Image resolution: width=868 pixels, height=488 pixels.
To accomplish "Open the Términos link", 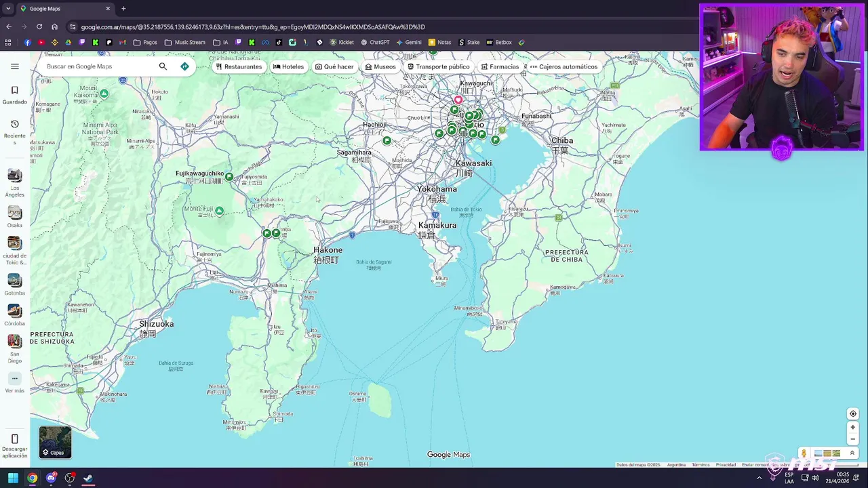I will [x=701, y=465].
